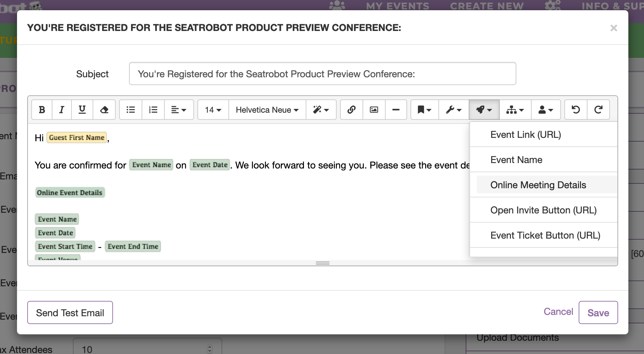The height and width of the screenshot is (354, 644).
Task: Click the Event End Time tag
Action: click(x=133, y=246)
